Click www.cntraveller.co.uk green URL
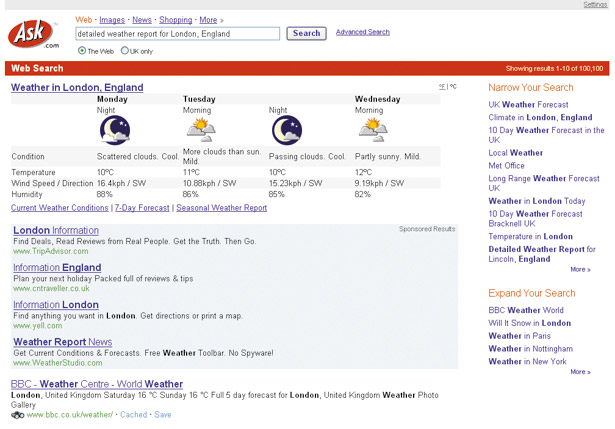The image size is (615, 429). 51,289
